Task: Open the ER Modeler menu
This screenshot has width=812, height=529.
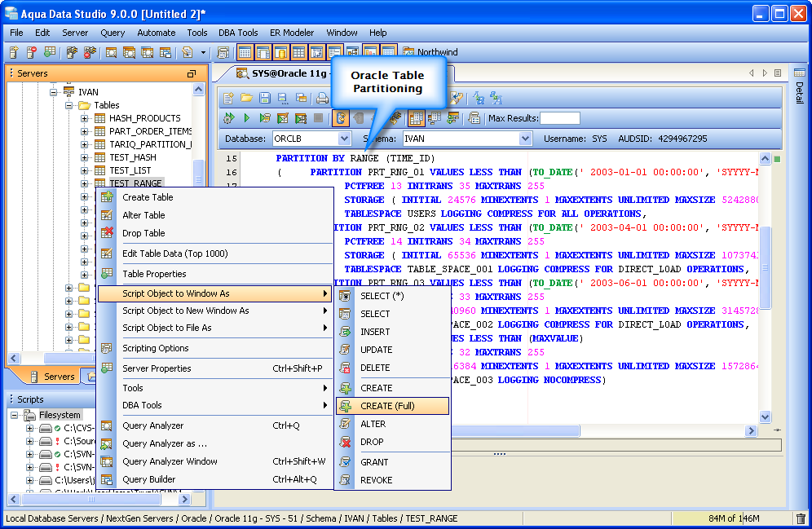Action: click(x=292, y=33)
